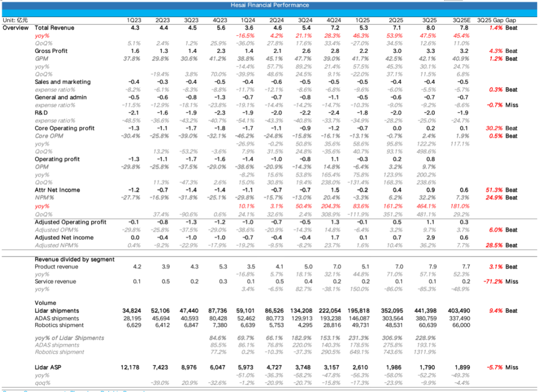Click the R&D row label
This screenshot has width=539, height=392.
tap(42, 113)
